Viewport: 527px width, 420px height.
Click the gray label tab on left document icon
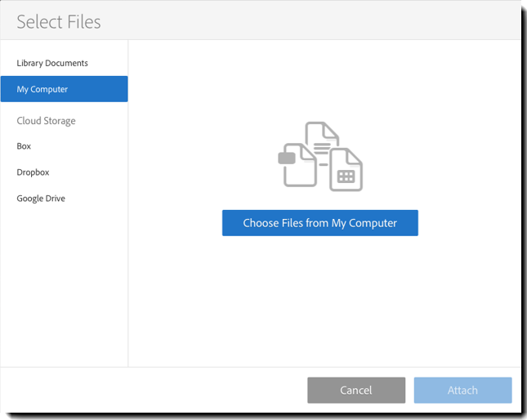[286, 159]
